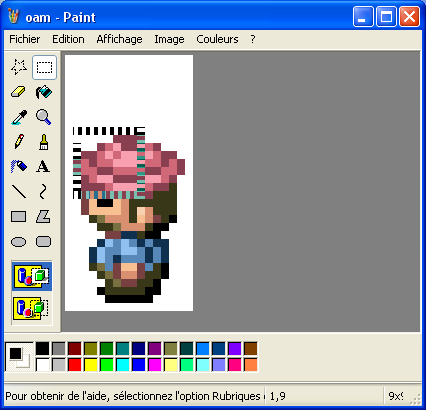This screenshot has width=426, height=410.
Task: Click the black eye pixel on sprite
Action: 105,202
